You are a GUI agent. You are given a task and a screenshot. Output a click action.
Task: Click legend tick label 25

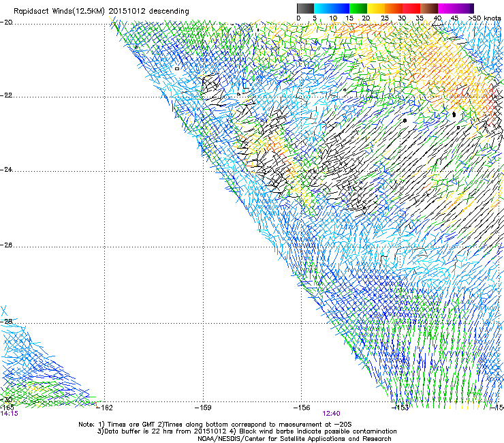[x=385, y=18]
